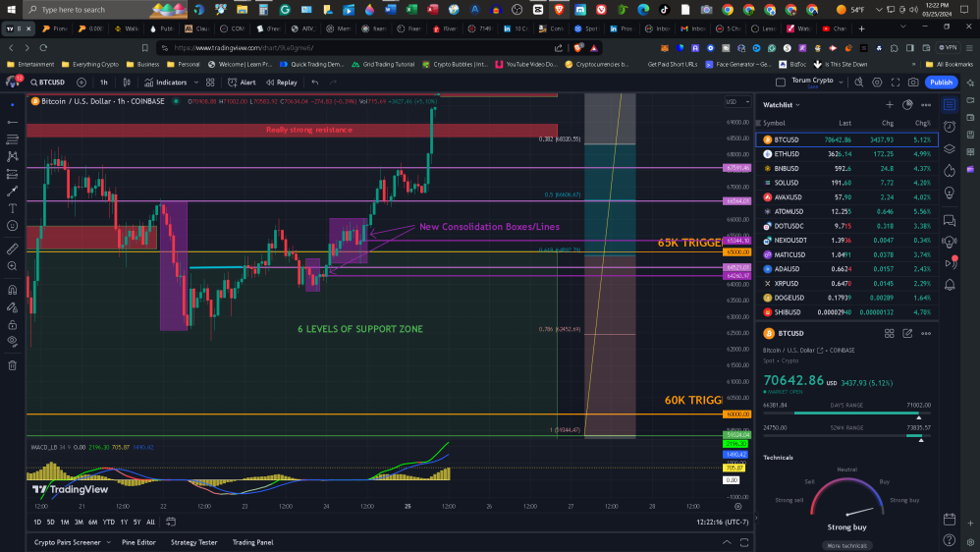The image size is (980, 552).
Task: Select the brush drawing tool
Action: (x=12, y=192)
